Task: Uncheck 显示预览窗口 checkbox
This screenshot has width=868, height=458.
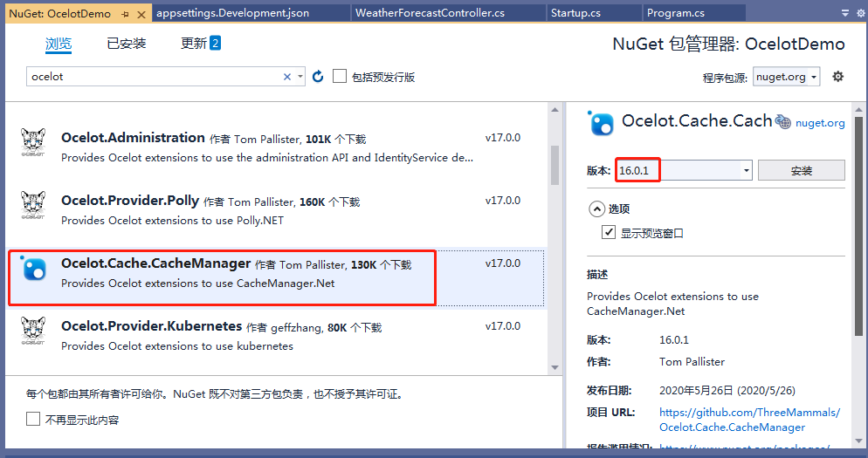Action: point(609,232)
